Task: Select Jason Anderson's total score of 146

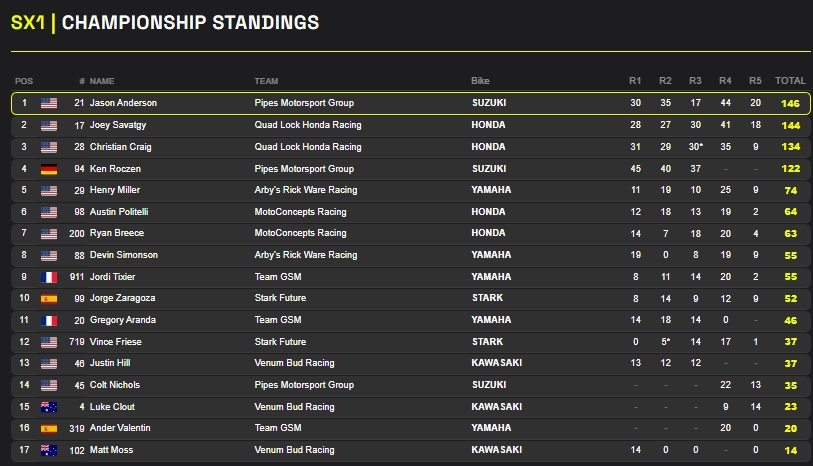Action: click(790, 103)
